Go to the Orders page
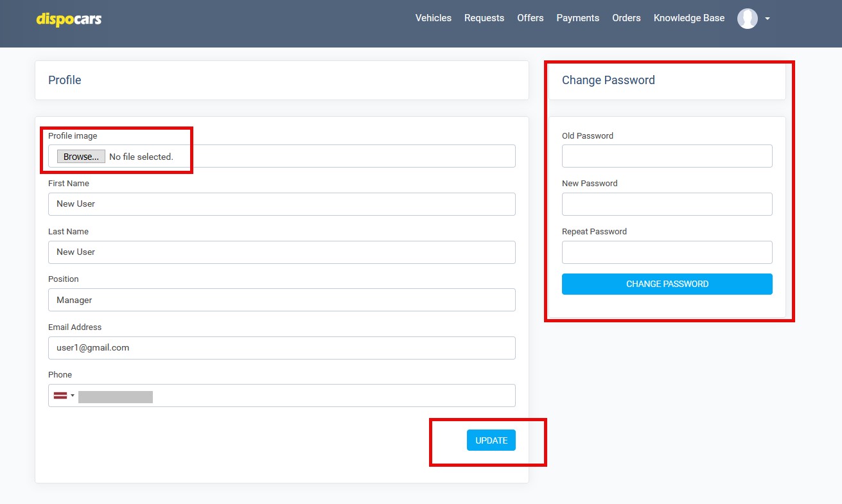842x504 pixels. (626, 18)
